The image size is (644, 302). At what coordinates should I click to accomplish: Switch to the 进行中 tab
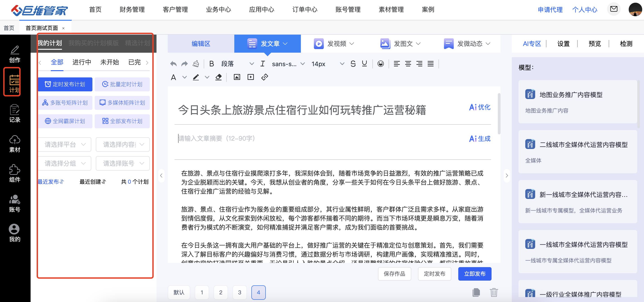pyautogui.click(x=81, y=62)
